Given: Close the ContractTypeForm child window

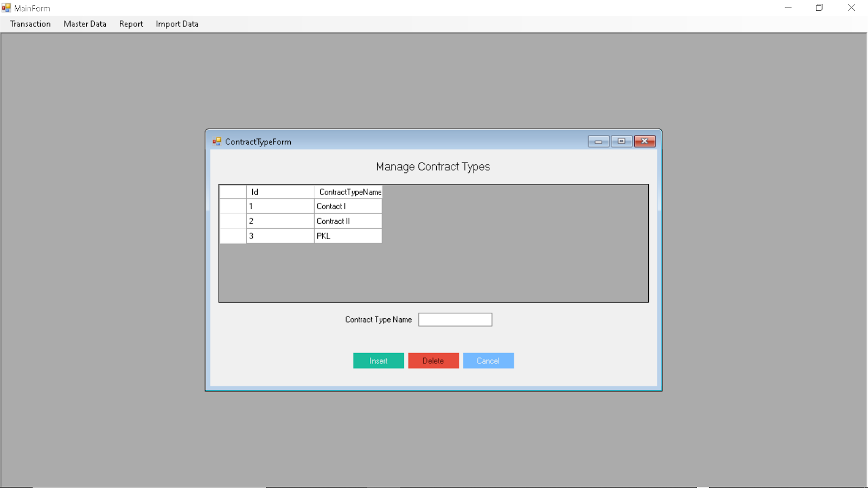Looking at the screenshot, I should tap(645, 142).
